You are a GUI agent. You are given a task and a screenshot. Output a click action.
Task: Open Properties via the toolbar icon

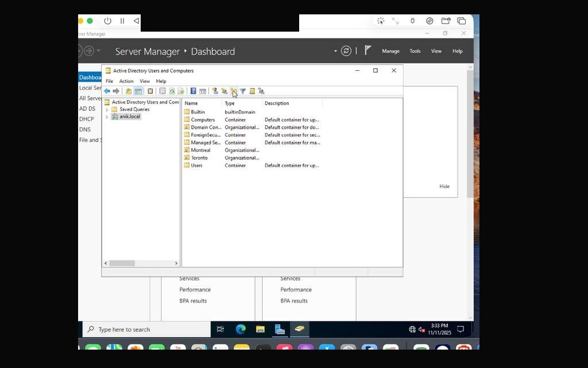(x=163, y=91)
